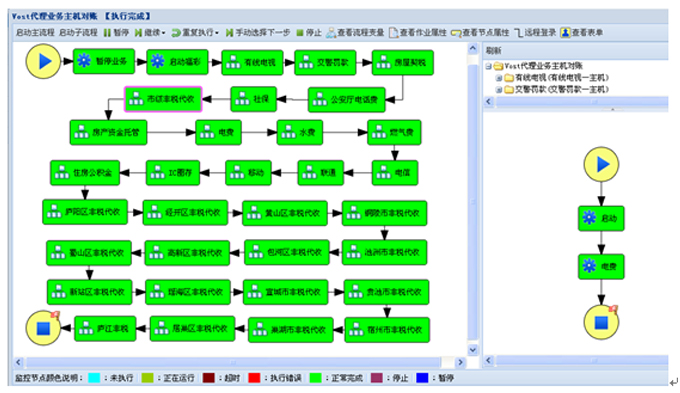The width and height of the screenshot is (680, 393).
Task: Select the 高新区车税代收 node
Action: (187, 252)
